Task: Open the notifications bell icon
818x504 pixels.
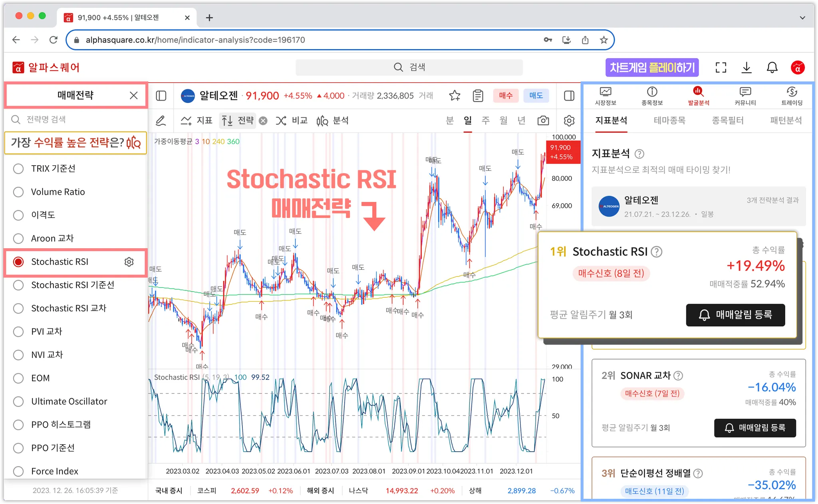Action: pyautogui.click(x=772, y=67)
